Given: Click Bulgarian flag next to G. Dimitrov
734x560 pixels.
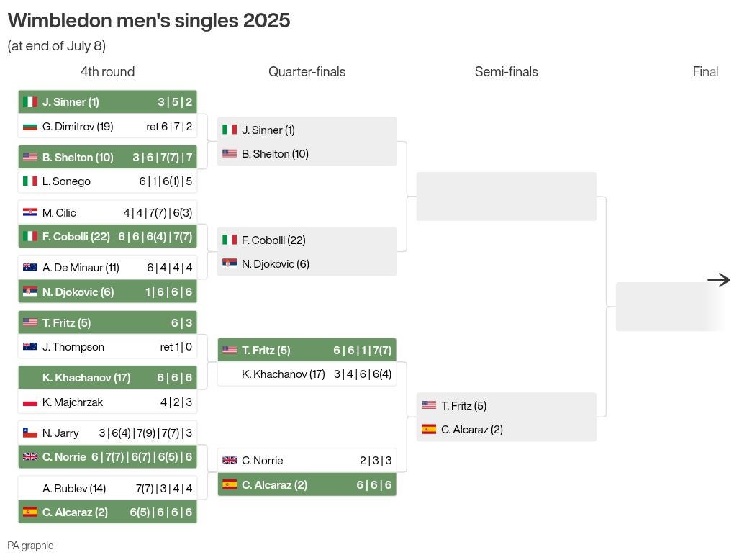Looking at the screenshot, I should [x=30, y=127].
